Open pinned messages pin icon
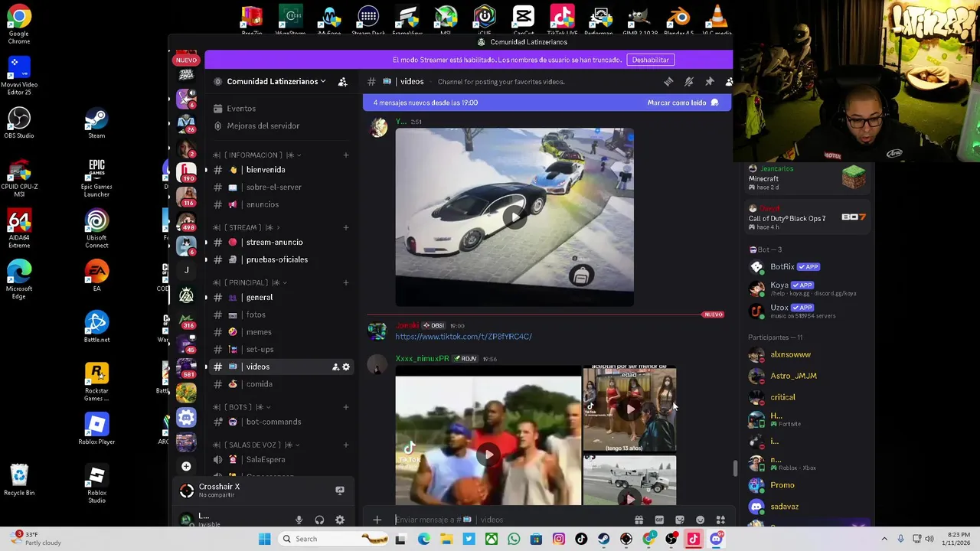The height and width of the screenshot is (551, 980). tap(710, 82)
